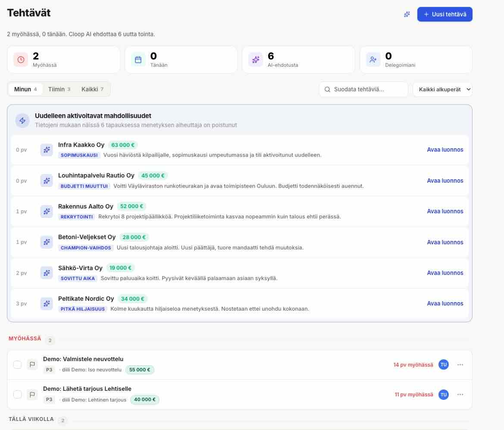Image resolution: width=504 pixels, height=430 pixels.
Task: Click the Louhintapalvelu Rautio Oy company name
Action: (96, 175)
